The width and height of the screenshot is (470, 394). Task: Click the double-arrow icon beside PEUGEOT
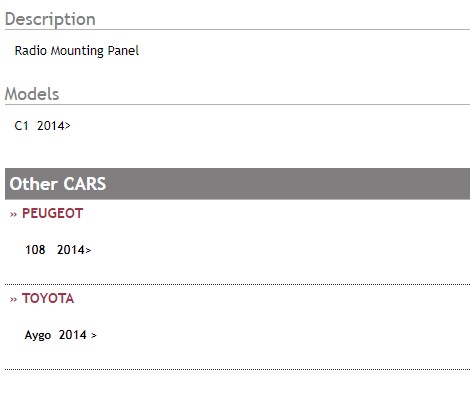click(x=13, y=214)
